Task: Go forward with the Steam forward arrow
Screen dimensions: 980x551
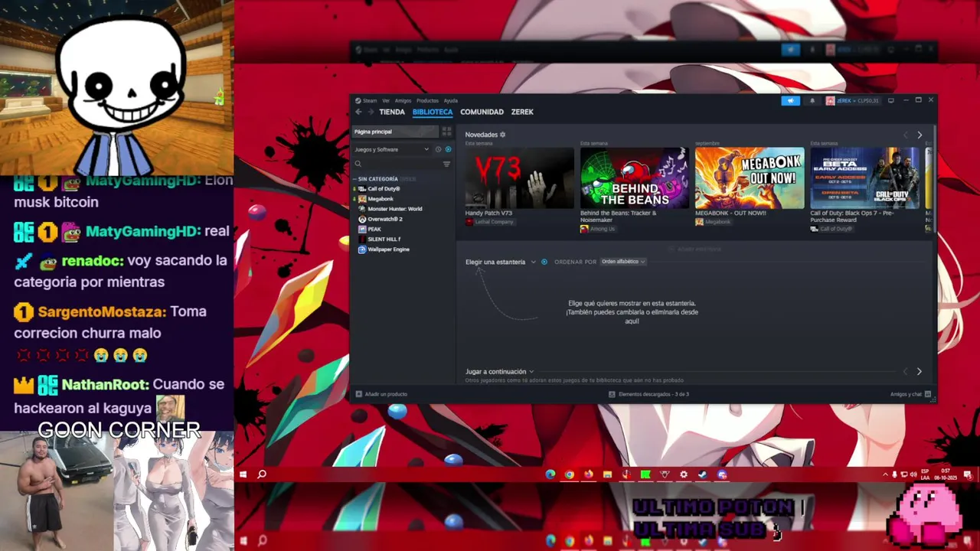Action: (371, 112)
